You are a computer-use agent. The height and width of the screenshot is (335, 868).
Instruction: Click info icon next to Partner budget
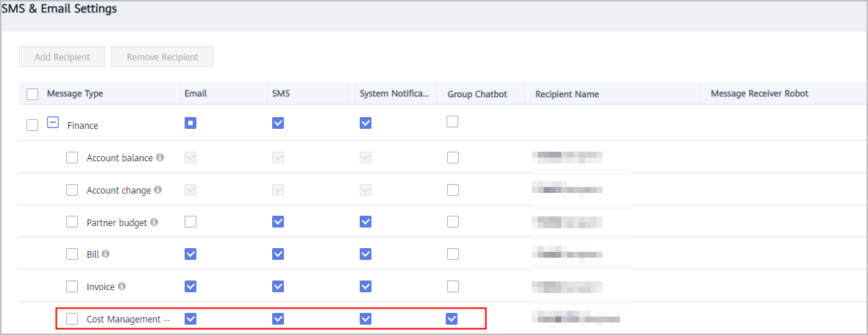[154, 222]
